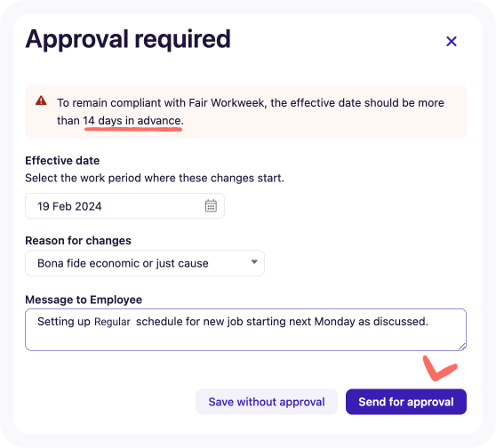Click the Approval required heading

tap(128, 39)
